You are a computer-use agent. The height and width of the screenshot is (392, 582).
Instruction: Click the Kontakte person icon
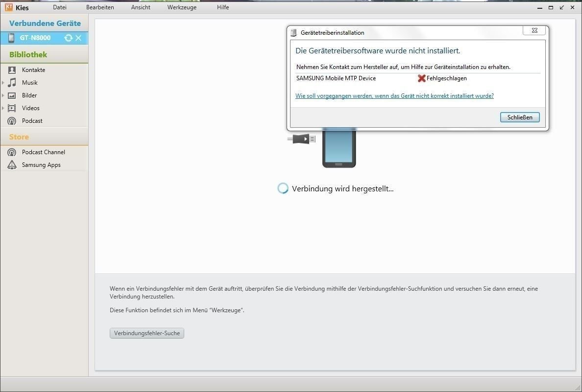coord(12,69)
